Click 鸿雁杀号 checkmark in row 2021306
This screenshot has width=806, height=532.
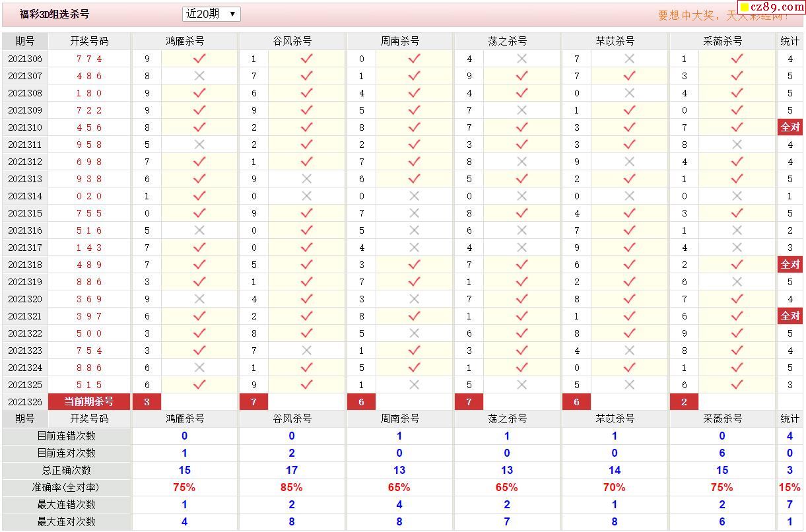coord(199,59)
